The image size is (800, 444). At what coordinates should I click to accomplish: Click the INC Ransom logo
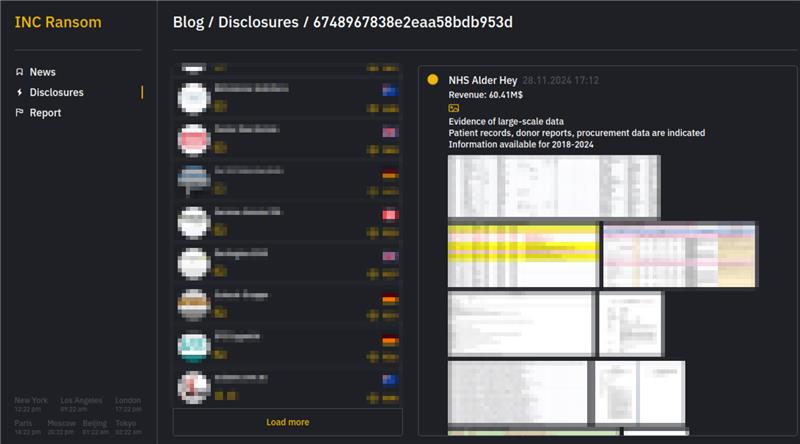(x=58, y=22)
